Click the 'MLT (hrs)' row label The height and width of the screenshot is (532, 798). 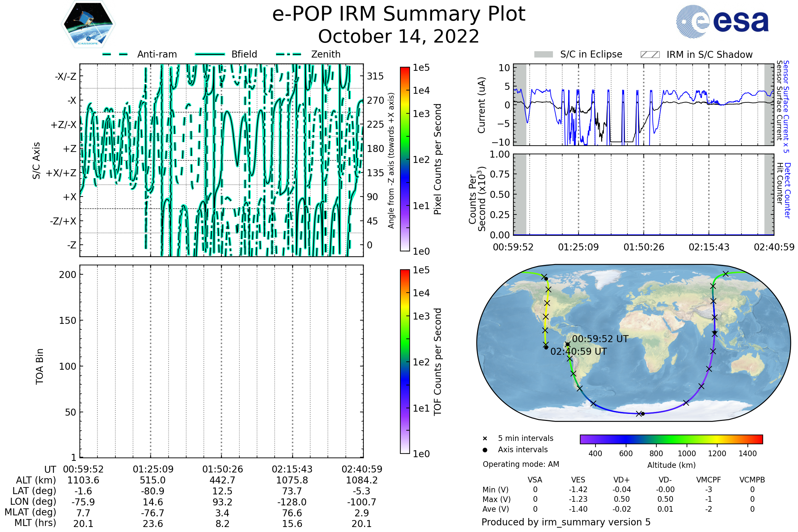35,522
